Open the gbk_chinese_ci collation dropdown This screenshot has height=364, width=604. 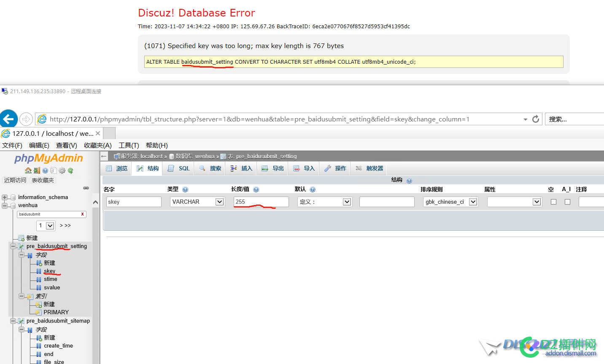click(450, 202)
